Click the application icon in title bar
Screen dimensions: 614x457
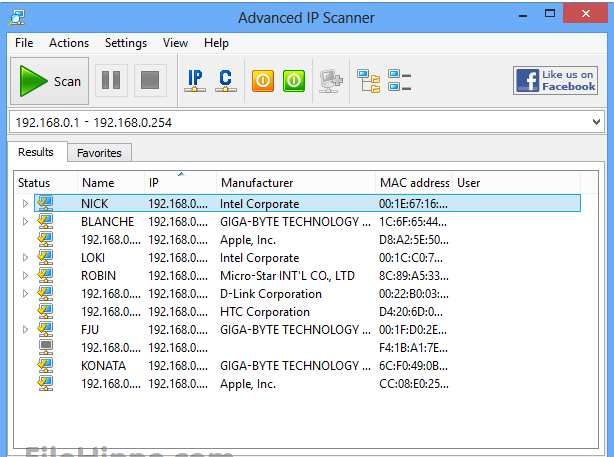17,17
